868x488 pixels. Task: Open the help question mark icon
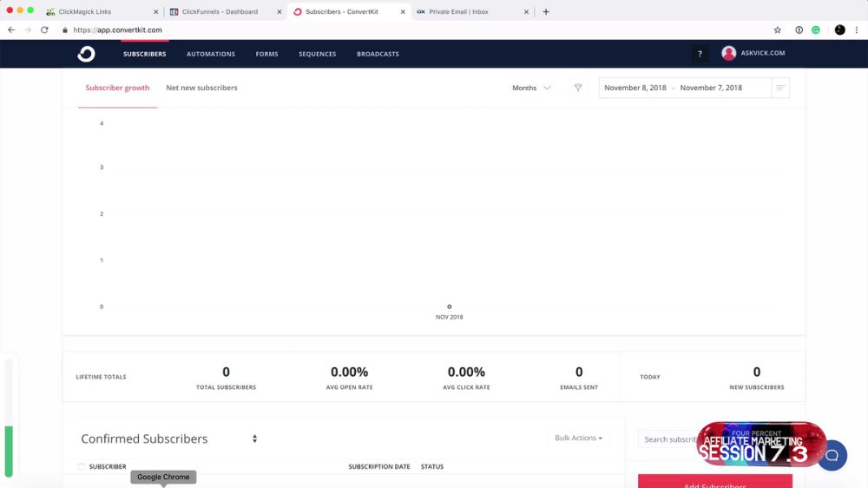coord(700,54)
